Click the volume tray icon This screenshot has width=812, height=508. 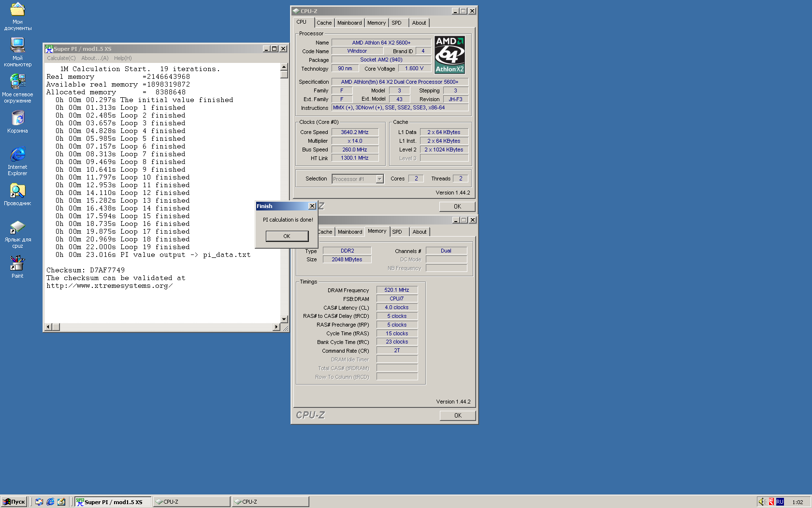coord(762,502)
